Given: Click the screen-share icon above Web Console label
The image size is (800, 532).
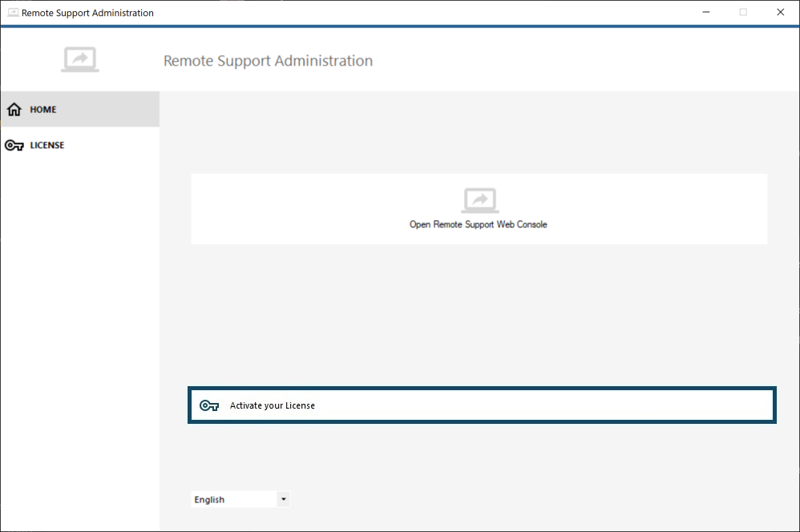Looking at the screenshot, I should click(479, 199).
